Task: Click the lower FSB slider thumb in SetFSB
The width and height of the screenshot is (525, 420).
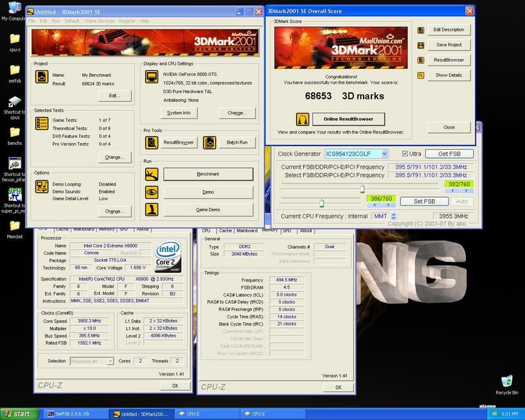Action: (322, 203)
